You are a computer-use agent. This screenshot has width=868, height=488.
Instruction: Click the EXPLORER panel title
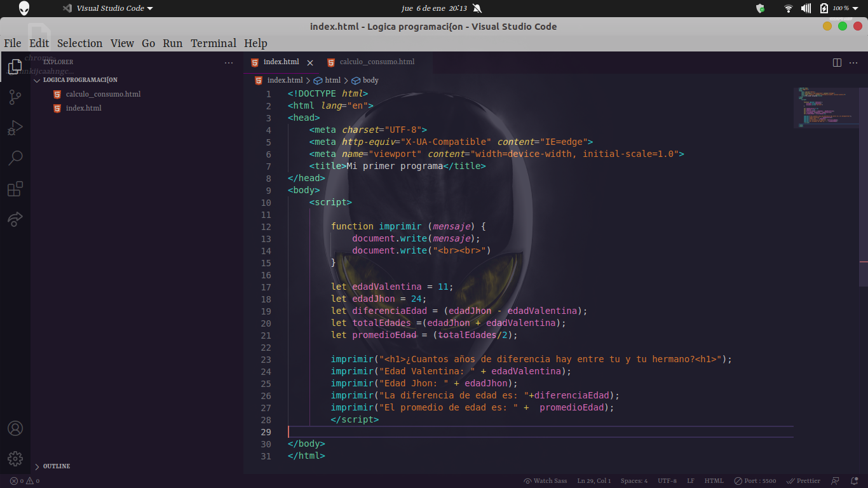(58, 62)
